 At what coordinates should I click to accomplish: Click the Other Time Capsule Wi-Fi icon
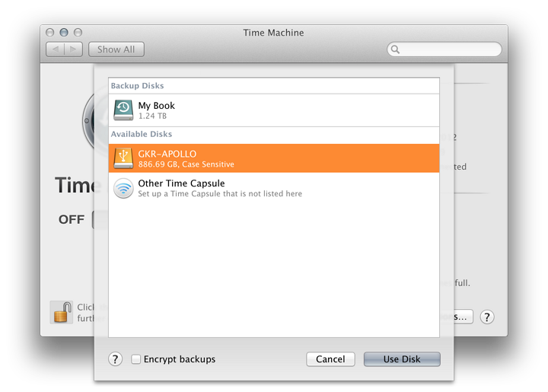click(x=123, y=188)
